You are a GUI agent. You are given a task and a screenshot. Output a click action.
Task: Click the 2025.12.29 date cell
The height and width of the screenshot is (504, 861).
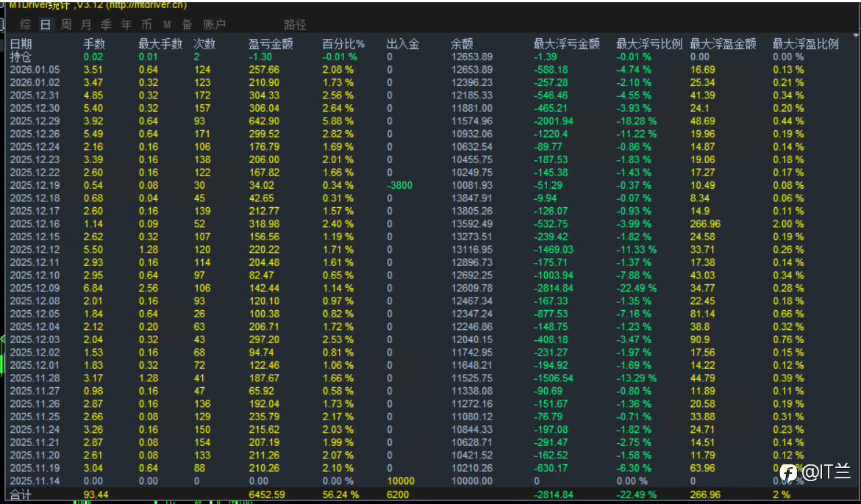[x=35, y=121]
